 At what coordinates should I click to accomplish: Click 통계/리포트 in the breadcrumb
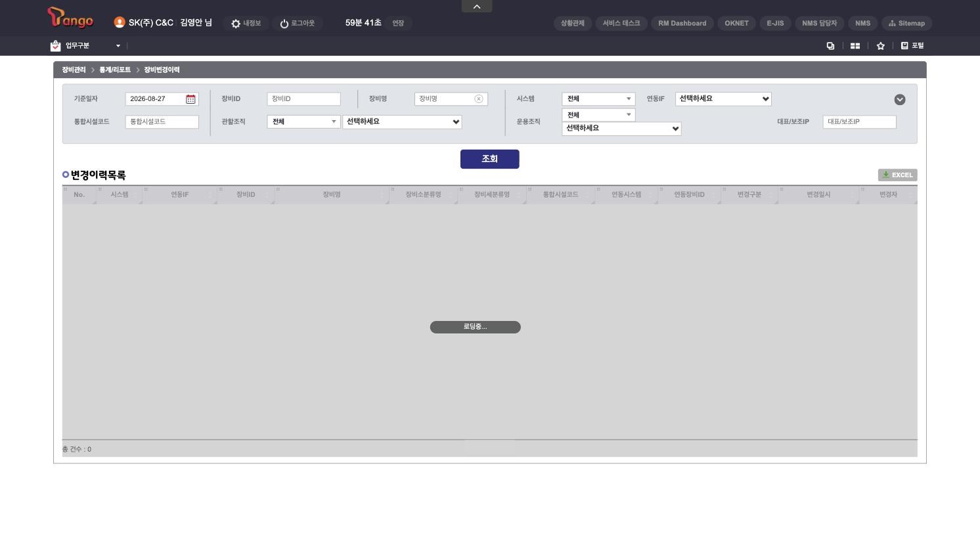click(x=115, y=70)
